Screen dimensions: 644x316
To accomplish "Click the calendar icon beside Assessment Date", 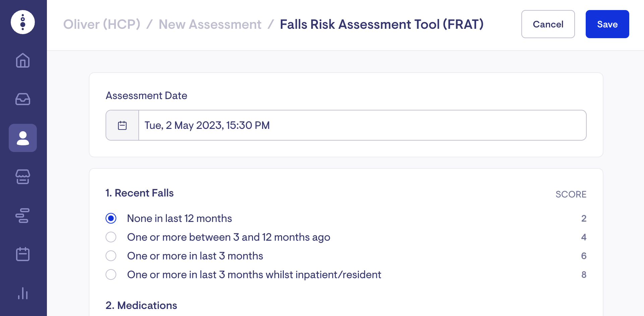I will (x=122, y=126).
